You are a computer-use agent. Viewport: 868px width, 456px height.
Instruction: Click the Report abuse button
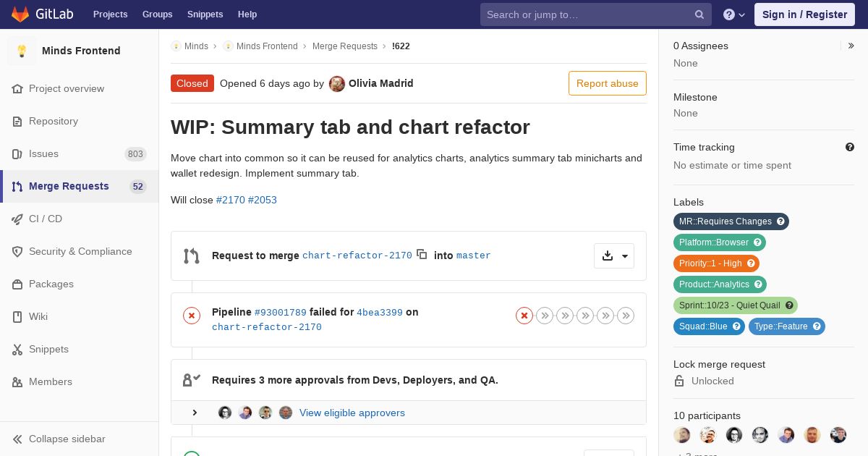pos(608,83)
